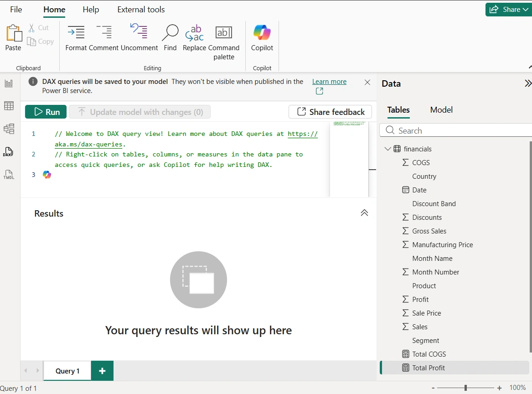Image resolution: width=532 pixels, height=394 pixels.
Task: Select the COGS column
Action: 421,162
